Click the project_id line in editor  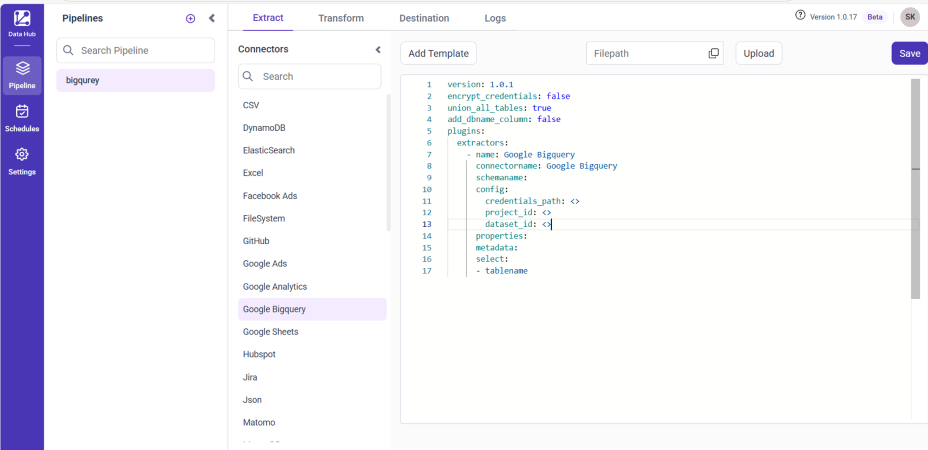pyautogui.click(x=518, y=213)
